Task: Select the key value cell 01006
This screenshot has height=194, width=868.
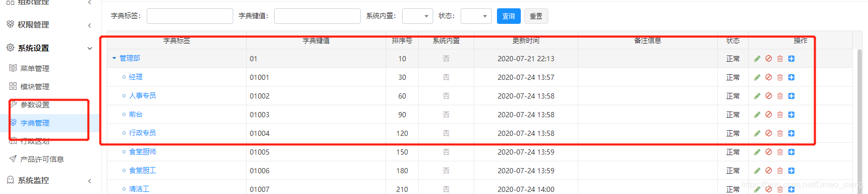Action: [x=260, y=171]
